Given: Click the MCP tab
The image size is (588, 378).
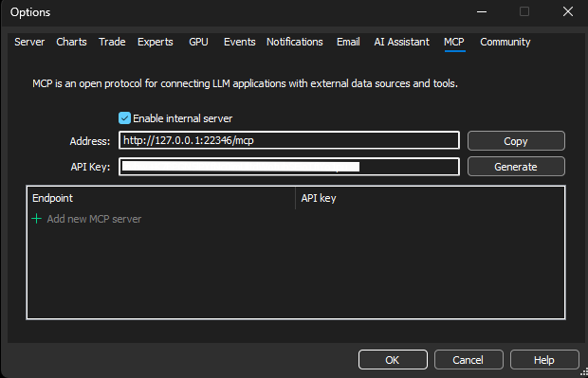Looking at the screenshot, I should pyautogui.click(x=454, y=42).
